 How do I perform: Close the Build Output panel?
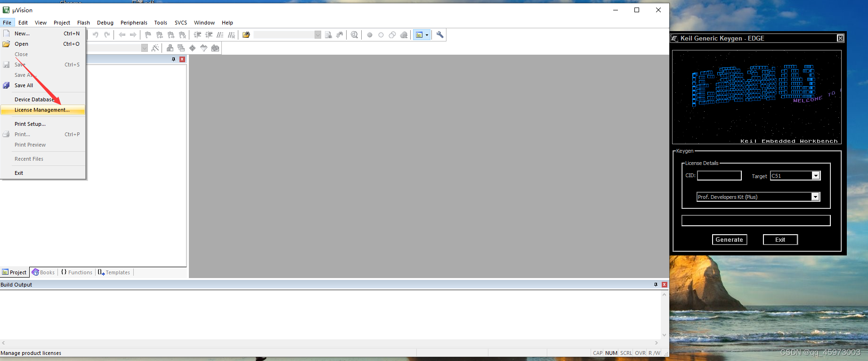pos(665,285)
